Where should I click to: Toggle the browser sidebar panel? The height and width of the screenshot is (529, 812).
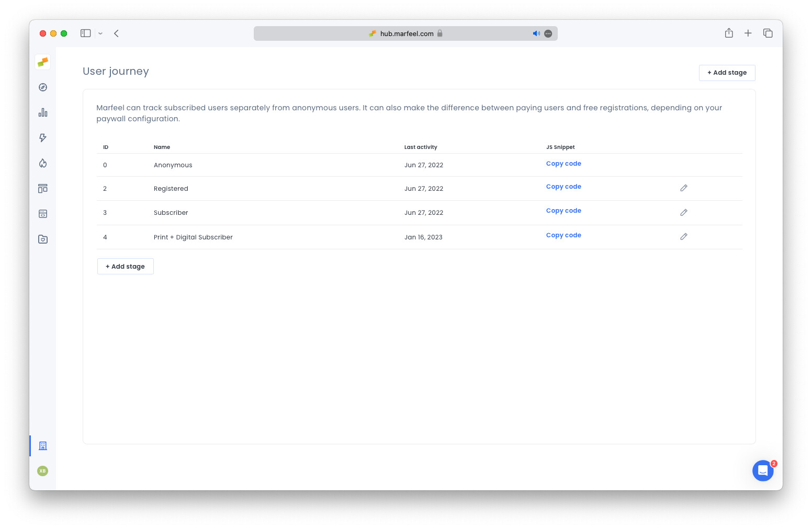(85, 33)
